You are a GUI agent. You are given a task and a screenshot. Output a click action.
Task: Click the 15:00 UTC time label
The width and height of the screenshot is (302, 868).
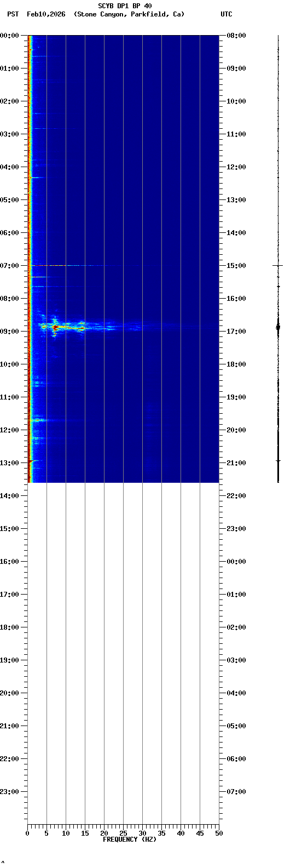pyautogui.click(x=236, y=266)
